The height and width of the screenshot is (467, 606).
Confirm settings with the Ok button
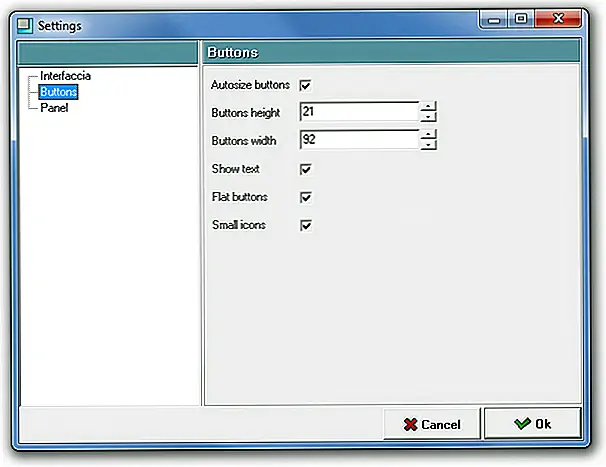pos(533,424)
